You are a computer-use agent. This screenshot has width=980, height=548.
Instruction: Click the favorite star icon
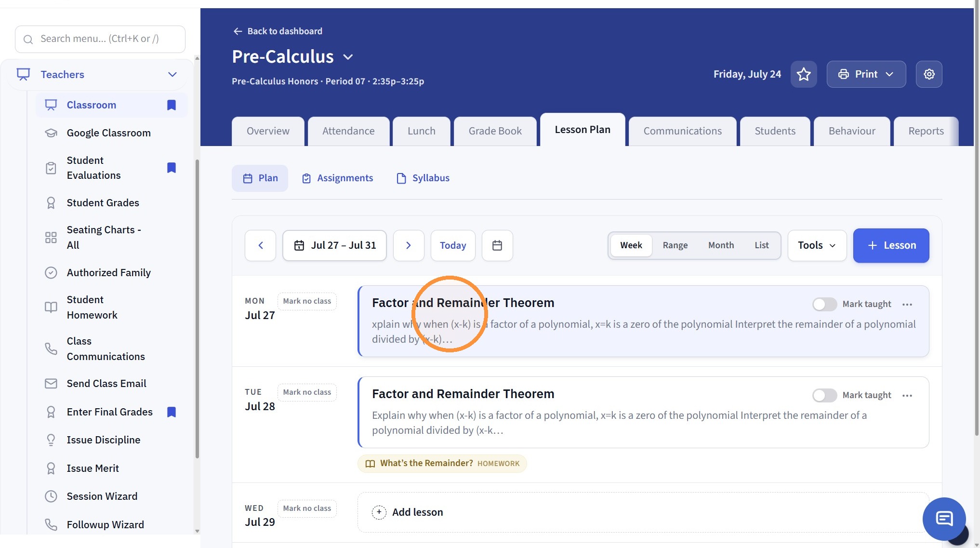click(x=804, y=74)
